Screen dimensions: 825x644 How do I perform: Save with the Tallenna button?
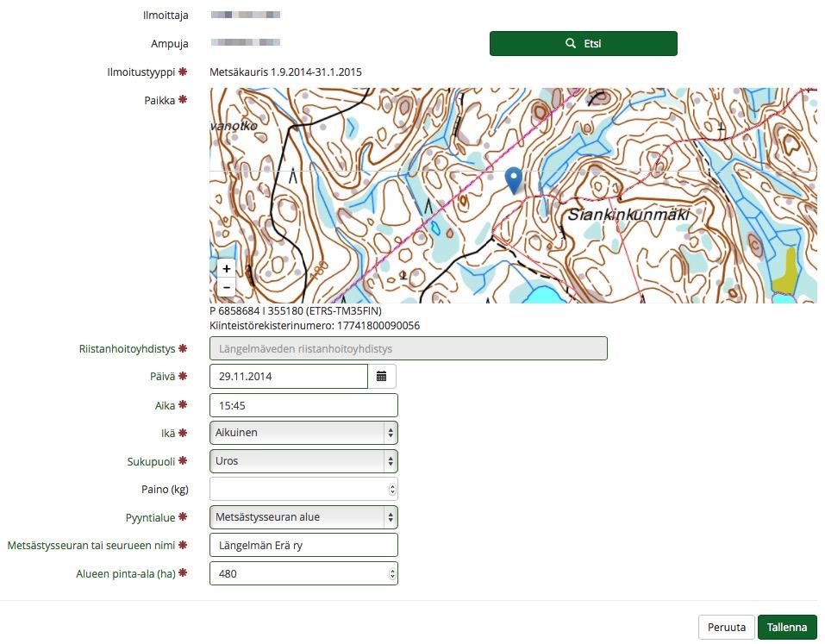tap(787, 627)
